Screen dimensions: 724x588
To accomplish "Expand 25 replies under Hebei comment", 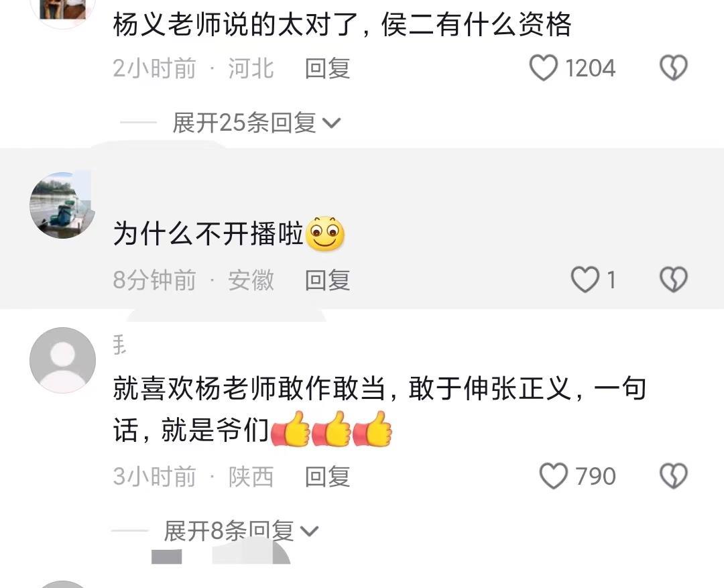I will coord(256,123).
